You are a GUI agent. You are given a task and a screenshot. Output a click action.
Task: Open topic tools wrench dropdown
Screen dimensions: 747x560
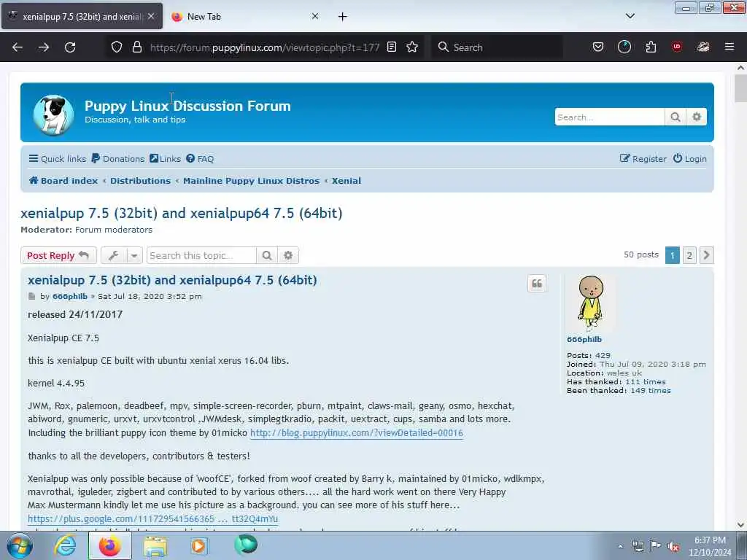[x=122, y=255]
